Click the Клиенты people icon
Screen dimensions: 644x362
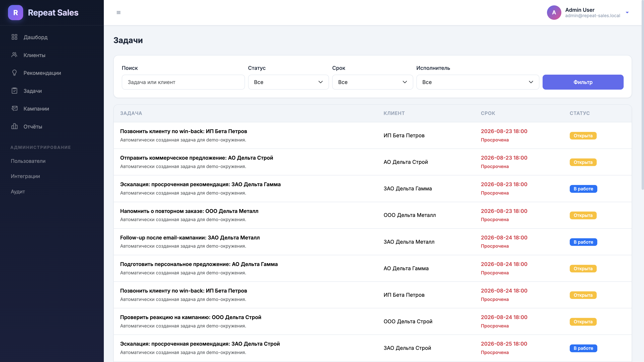pos(15,55)
